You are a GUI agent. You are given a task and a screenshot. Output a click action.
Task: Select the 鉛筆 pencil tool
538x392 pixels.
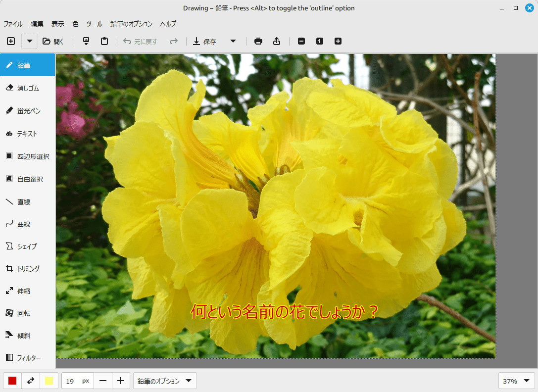pos(27,65)
